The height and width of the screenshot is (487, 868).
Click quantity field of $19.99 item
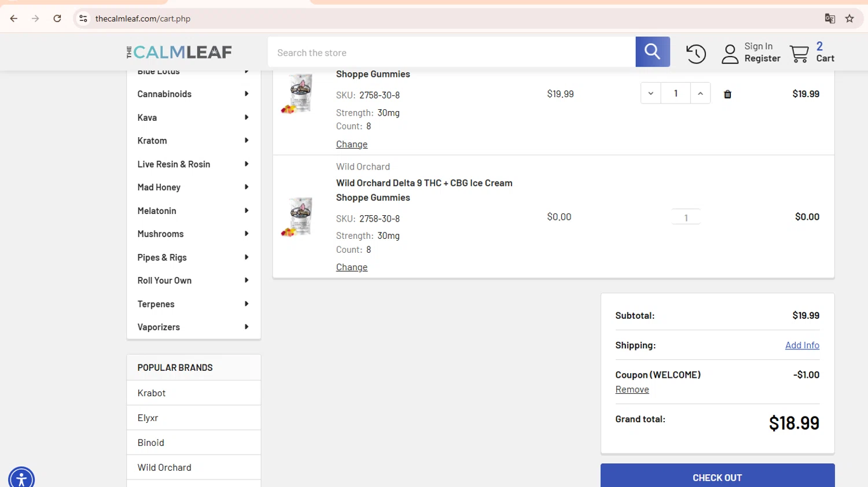675,94
